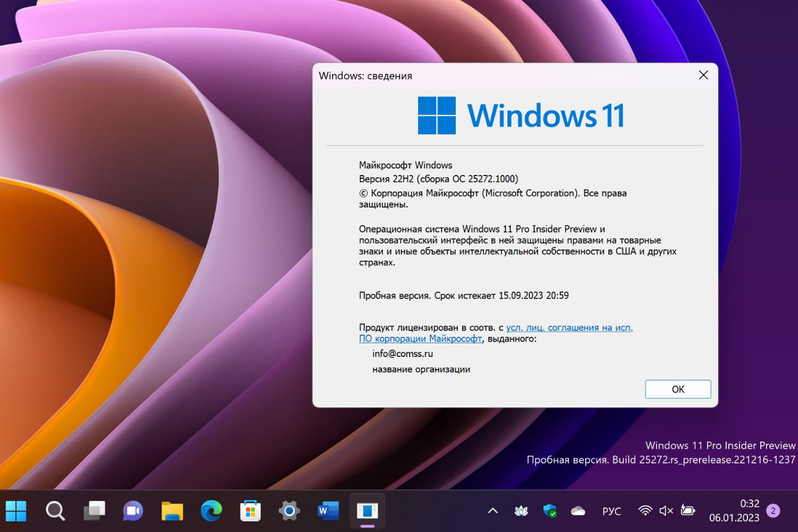Open the Microsoft Store
Screen dimensions: 798x532
[x=250, y=511]
